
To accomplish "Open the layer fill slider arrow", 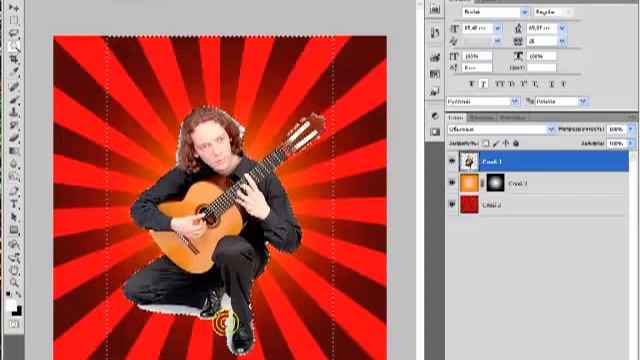I will pyautogui.click(x=631, y=144).
